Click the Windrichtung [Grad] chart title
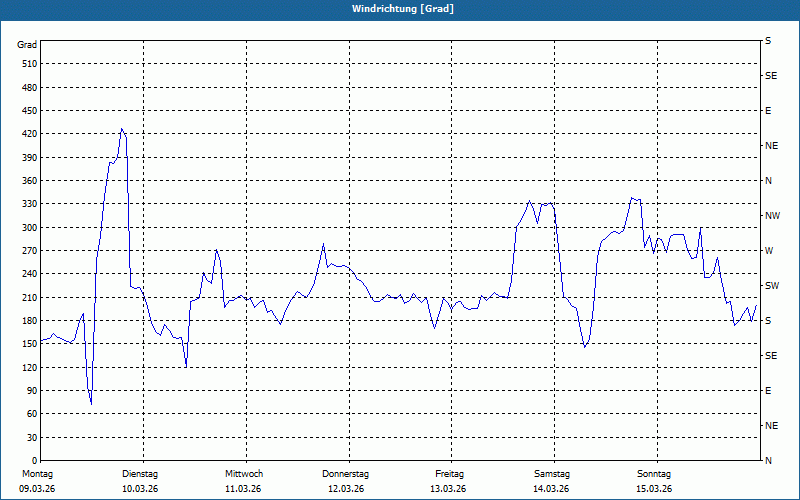This screenshot has width=800, height=500. 399,9
